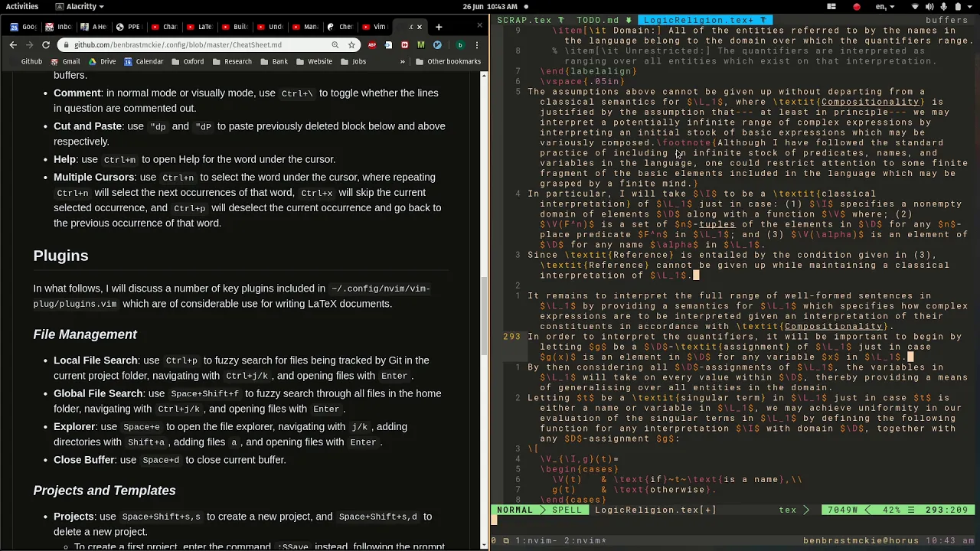Open the Activities overview
The image size is (980, 551).
coord(22,6)
